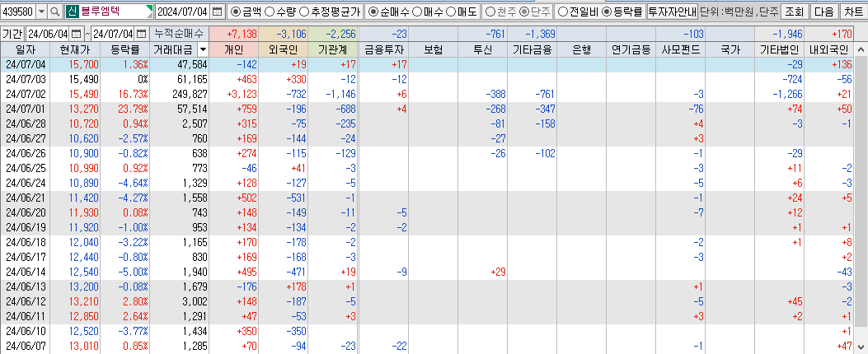Click the period end date field 24/07/04
This screenshot has width=868, height=354.
pyautogui.click(x=114, y=33)
